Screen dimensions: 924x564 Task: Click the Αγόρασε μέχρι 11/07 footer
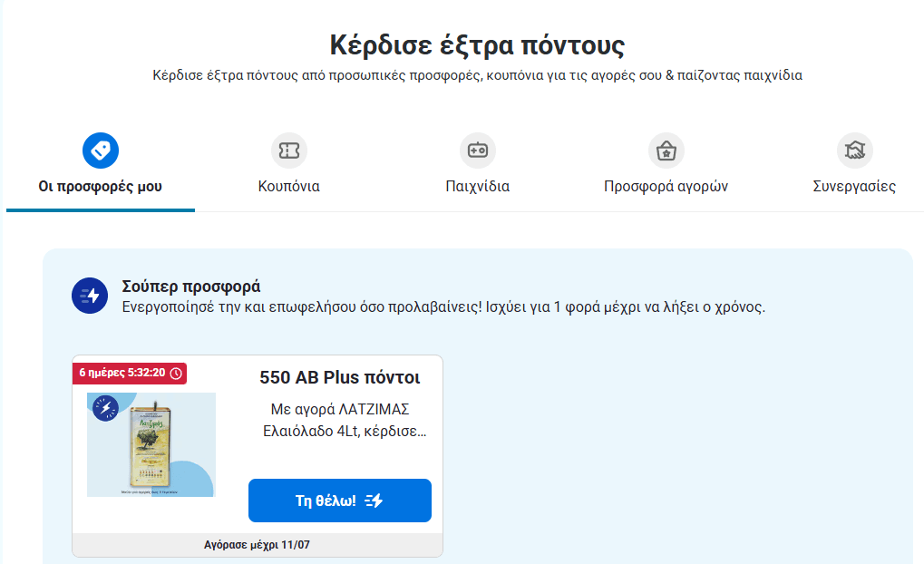tap(257, 545)
